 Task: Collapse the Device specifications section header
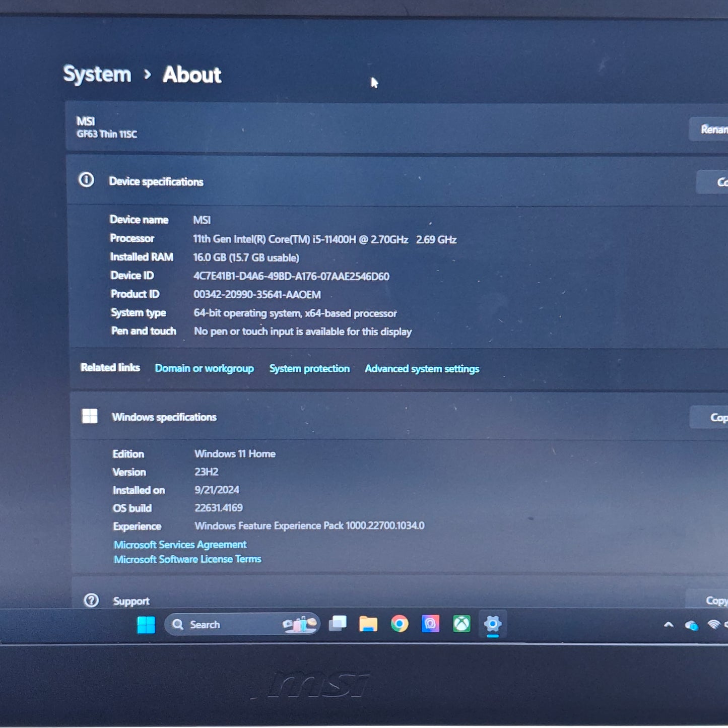click(398, 181)
